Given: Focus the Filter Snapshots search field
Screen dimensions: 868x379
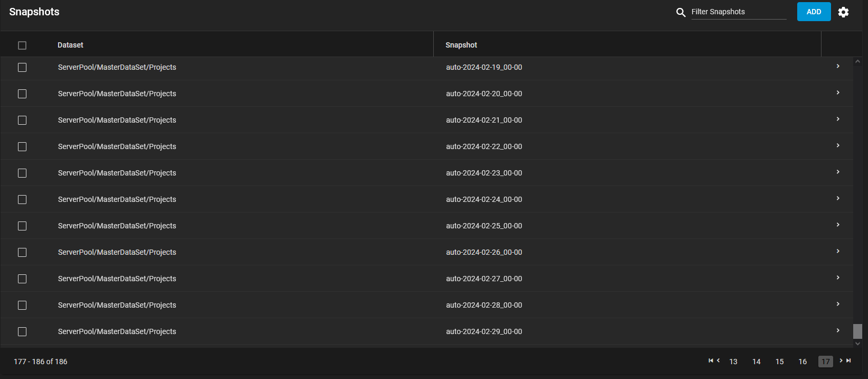Looking at the screenshot, I should click(x=739, y=12).
